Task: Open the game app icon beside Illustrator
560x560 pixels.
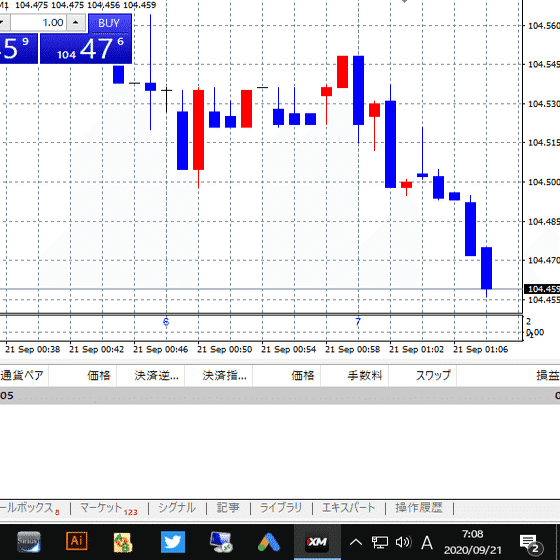Action: pos(123,542)
